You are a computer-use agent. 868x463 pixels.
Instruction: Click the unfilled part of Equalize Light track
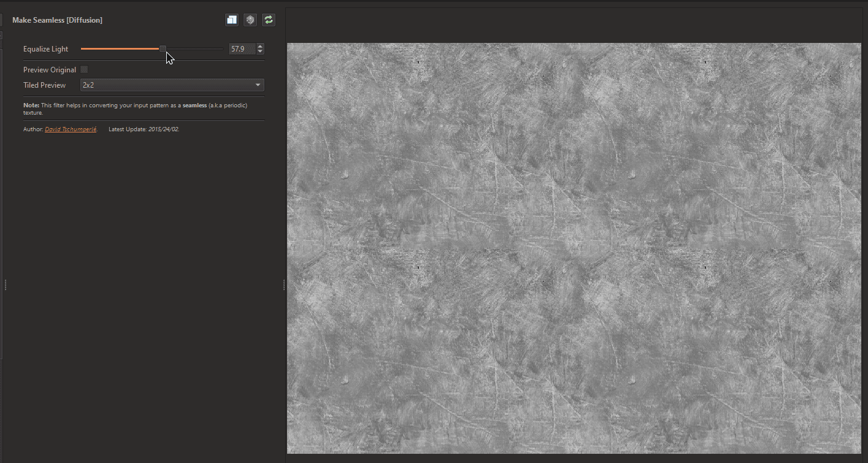pyautogui.click(x=195, y=49)
